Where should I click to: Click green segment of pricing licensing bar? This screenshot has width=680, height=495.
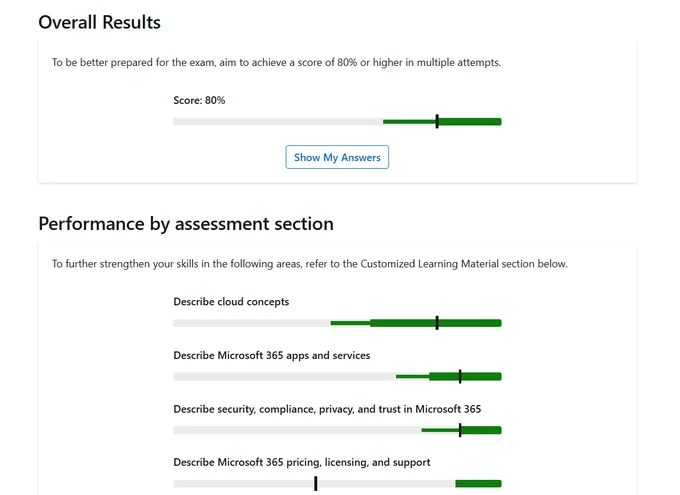[x=478, y=484]
